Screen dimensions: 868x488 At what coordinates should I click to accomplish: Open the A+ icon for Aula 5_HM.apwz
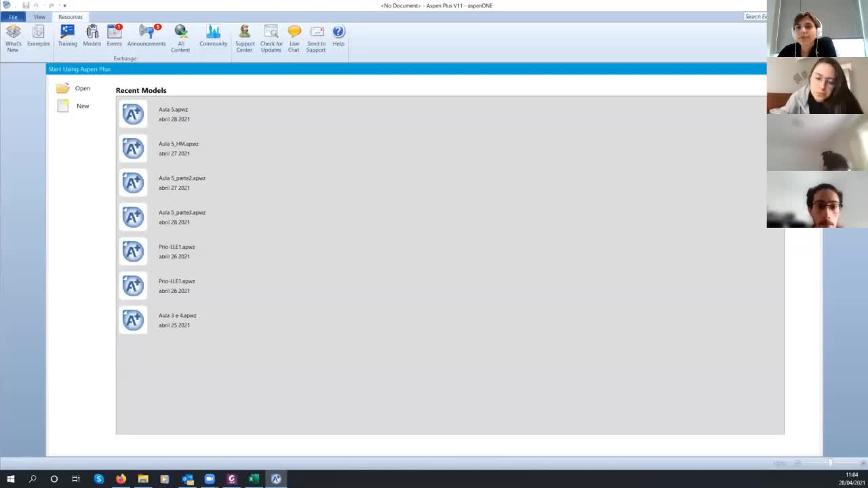(x=133, y=148)
